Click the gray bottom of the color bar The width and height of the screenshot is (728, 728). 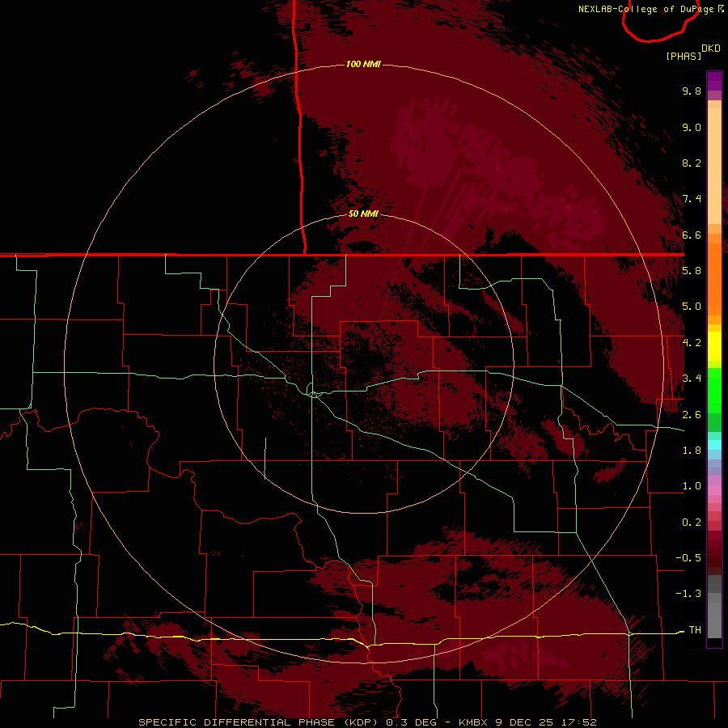click(x=714, y=607)
